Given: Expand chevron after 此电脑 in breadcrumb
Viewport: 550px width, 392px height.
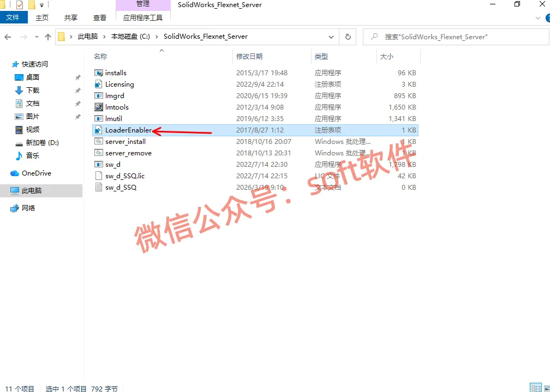Looking at the screenshot, I should click(x=105, y=37).
